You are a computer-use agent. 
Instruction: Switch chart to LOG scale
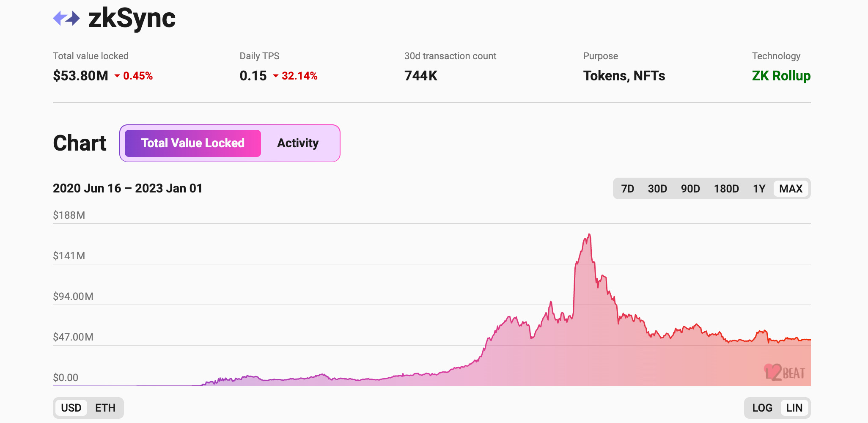click(x=762, y=408)
